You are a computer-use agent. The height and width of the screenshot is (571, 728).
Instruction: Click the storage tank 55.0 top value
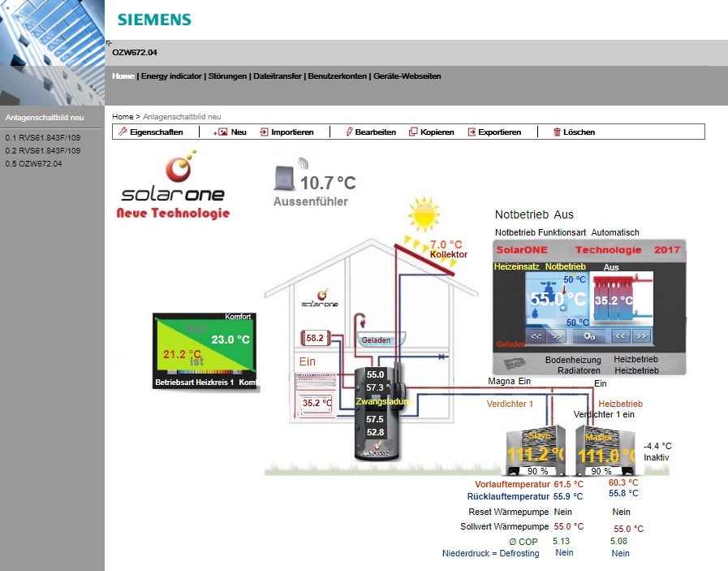pyautogui.click(x=375, y=374)
